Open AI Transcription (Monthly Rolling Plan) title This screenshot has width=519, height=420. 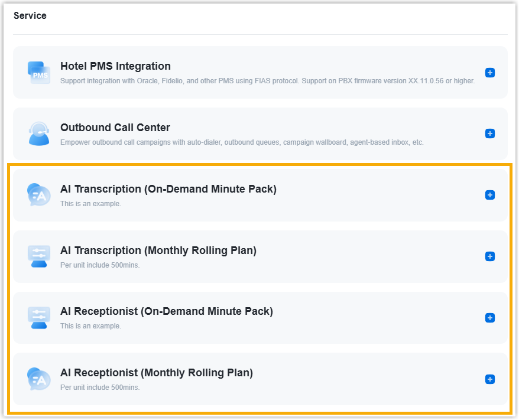158,250
